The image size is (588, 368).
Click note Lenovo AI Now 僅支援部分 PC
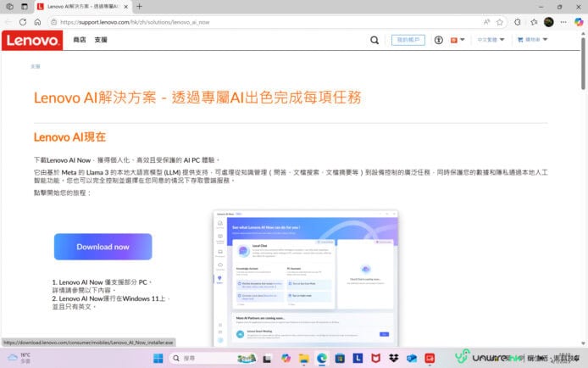[102, 287]
